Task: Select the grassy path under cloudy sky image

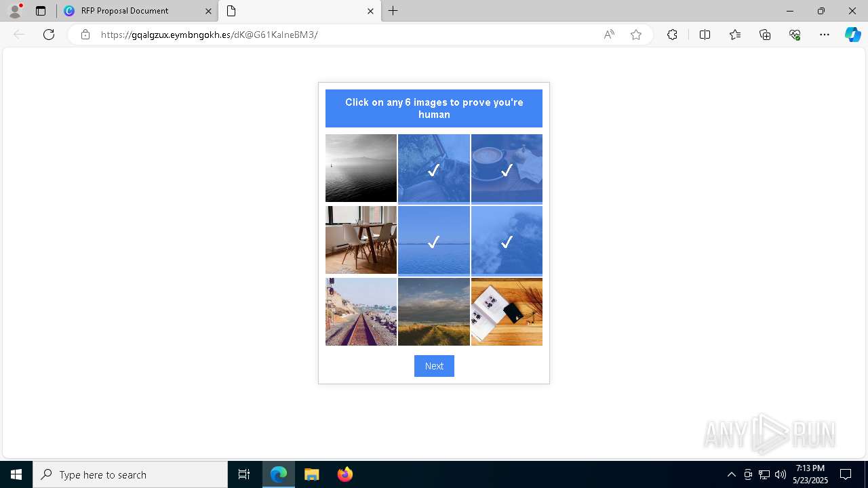Action: pyautogui.click(x=434, y=312)
